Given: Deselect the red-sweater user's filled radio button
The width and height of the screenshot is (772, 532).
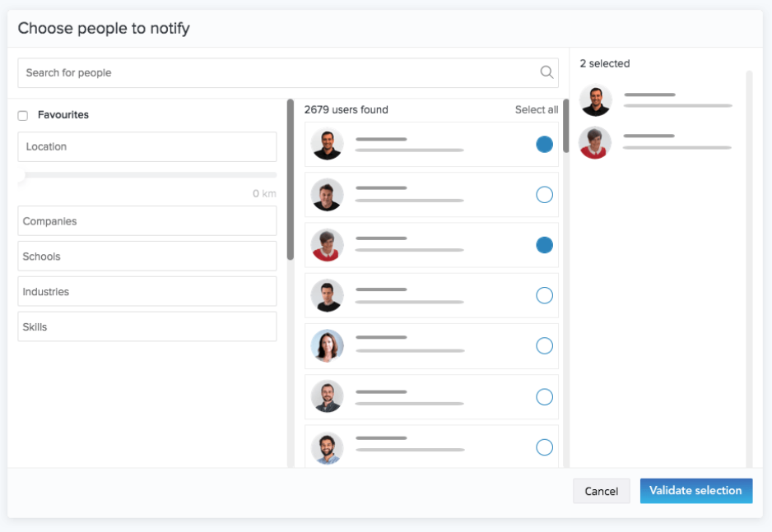Looking at the screenshot, I should (544, 245).
